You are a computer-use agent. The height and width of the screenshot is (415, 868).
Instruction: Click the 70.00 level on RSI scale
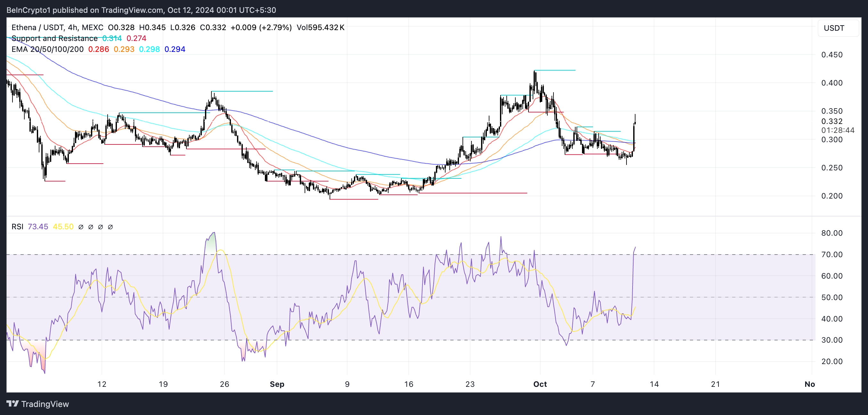point(831,255)
